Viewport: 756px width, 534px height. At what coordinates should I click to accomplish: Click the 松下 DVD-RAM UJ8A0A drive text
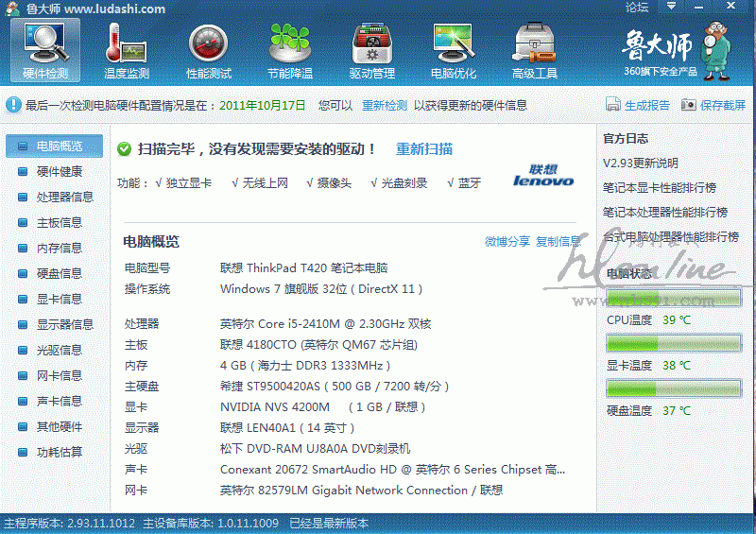[x=315, y=449]
